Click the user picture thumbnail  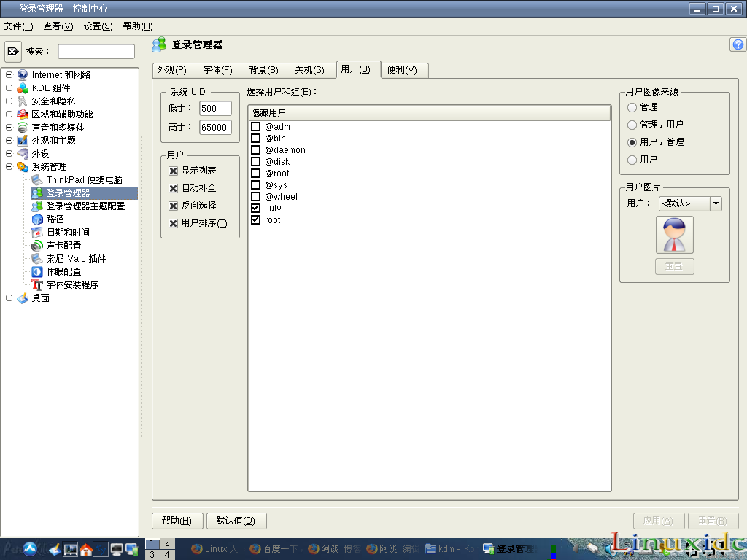tap(674, 235)
